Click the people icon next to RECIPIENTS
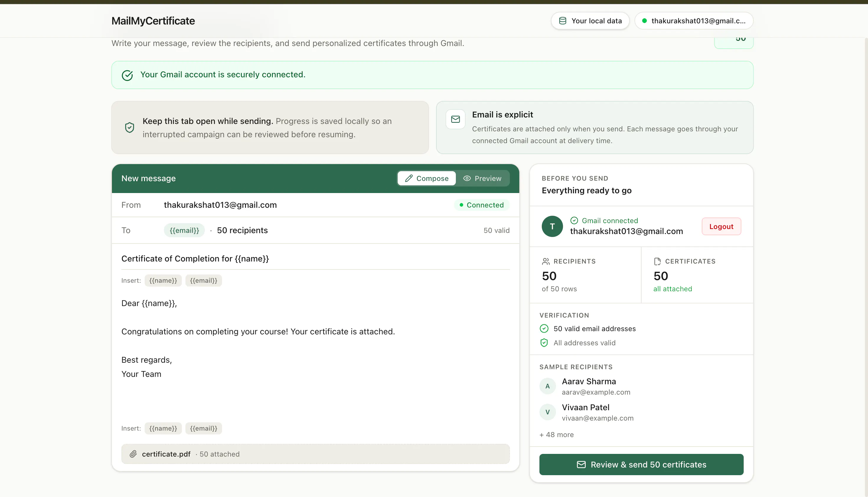Viewport: 868px width, 497px height. 546,261
